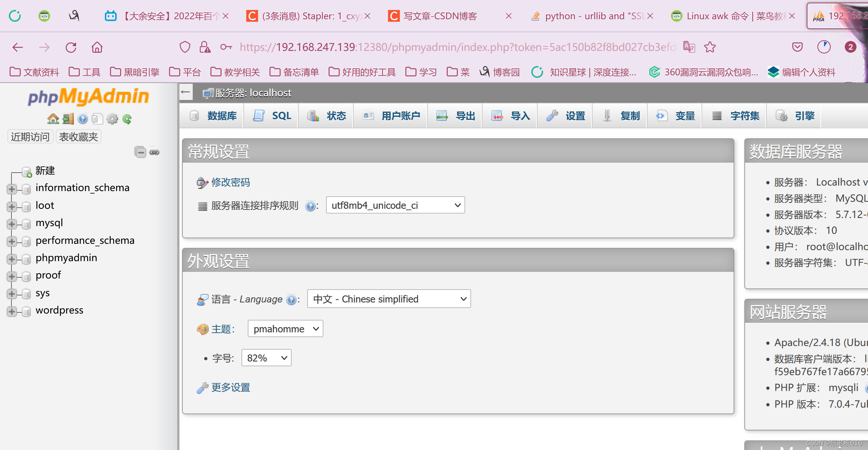Open the 导出 tab

[454, 116]
